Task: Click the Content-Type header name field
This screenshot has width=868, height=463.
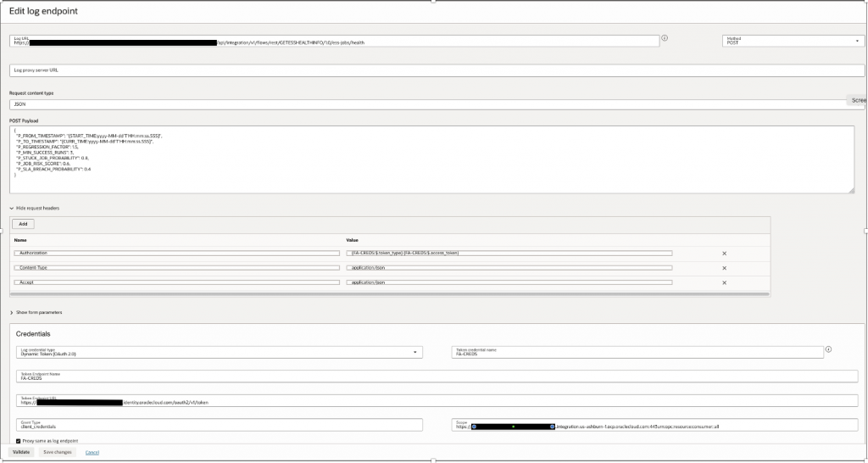Action: tap(176, 267)
